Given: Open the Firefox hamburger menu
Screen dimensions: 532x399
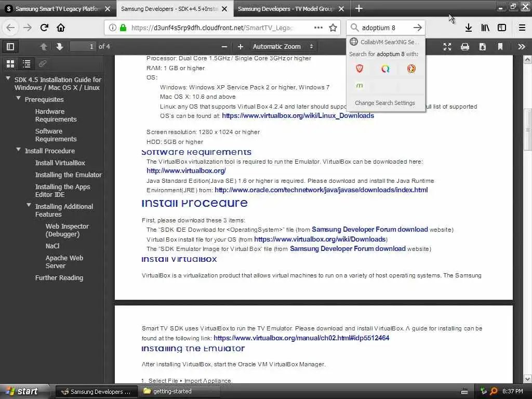Looking at the screenshot, I should pyautogui.click(x=522, y=28).
